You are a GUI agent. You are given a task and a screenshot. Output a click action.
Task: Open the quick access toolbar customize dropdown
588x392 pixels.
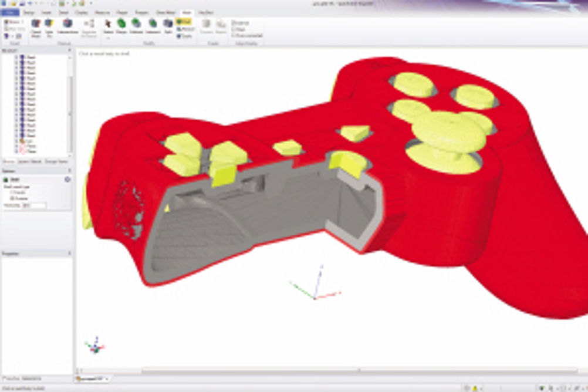(91, 4)
